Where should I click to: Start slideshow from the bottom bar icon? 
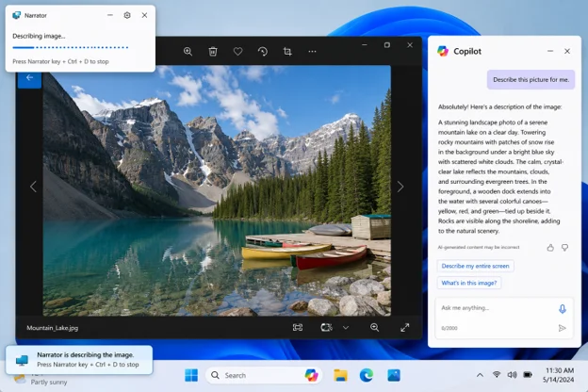(326, 328)
